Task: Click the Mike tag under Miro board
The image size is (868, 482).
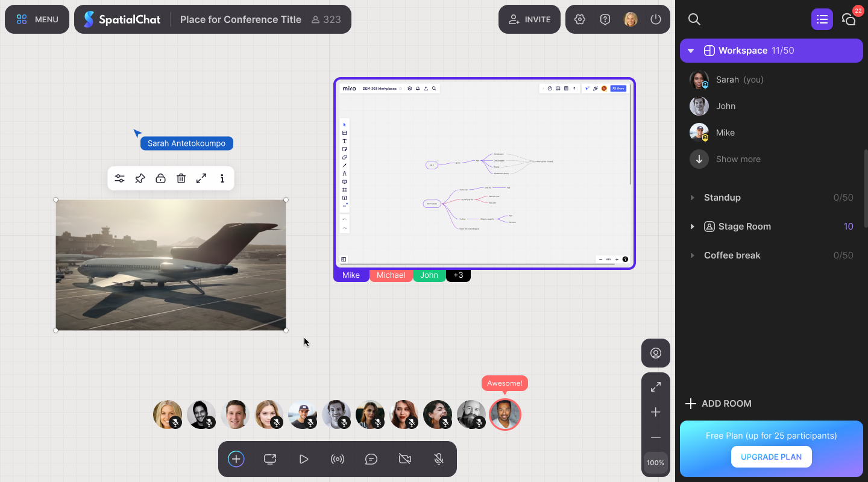Action: [x=351, y=275]
